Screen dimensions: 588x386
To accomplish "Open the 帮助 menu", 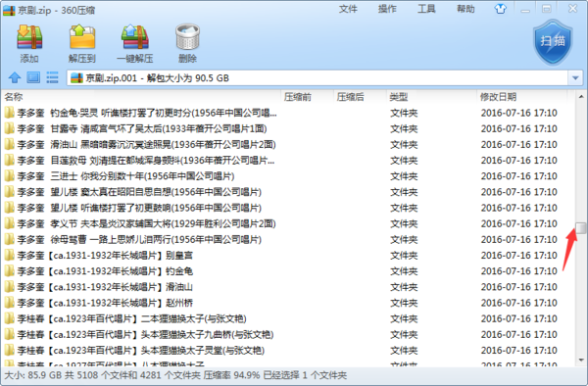I will [x=465, y=9].
